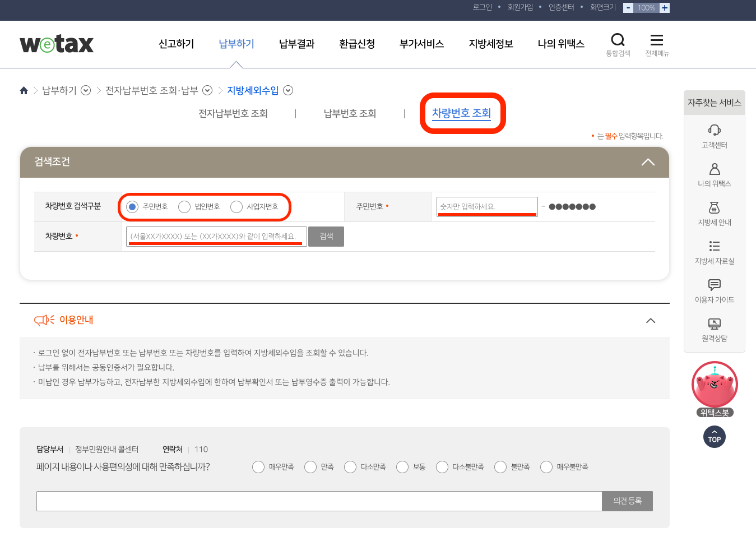Click the 고객센터 sidebar icon
The image size is (756, 541).
point(714,131)
